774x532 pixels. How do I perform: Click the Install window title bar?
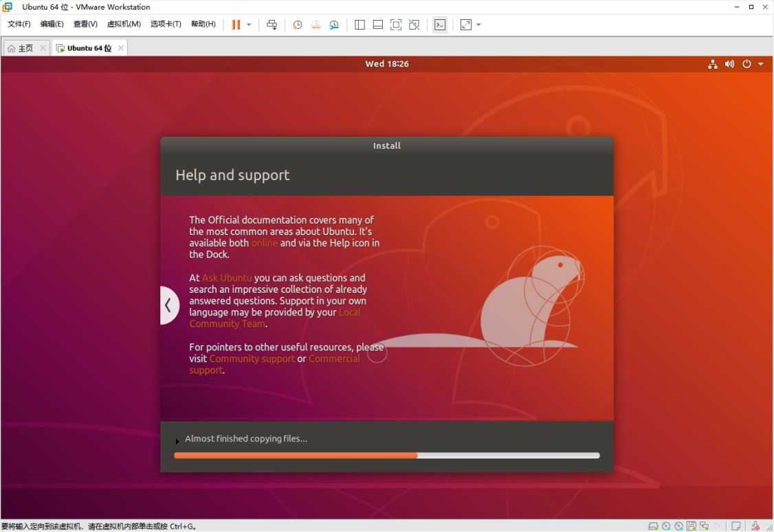click(387, 146)
